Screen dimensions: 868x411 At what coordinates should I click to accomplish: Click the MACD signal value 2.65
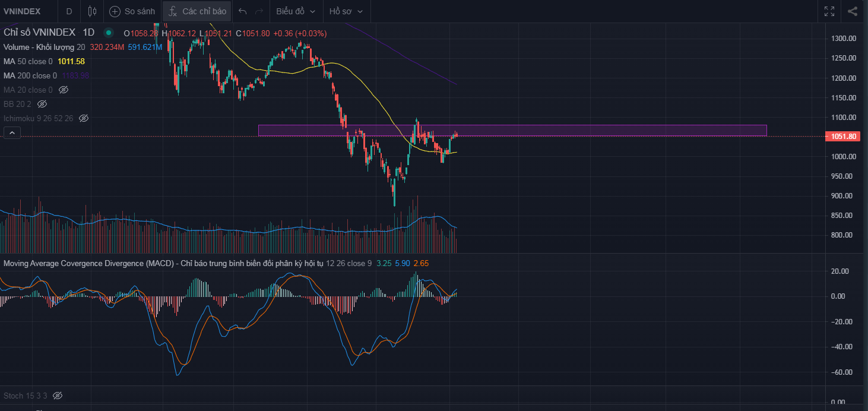click(x=421, y=263)
